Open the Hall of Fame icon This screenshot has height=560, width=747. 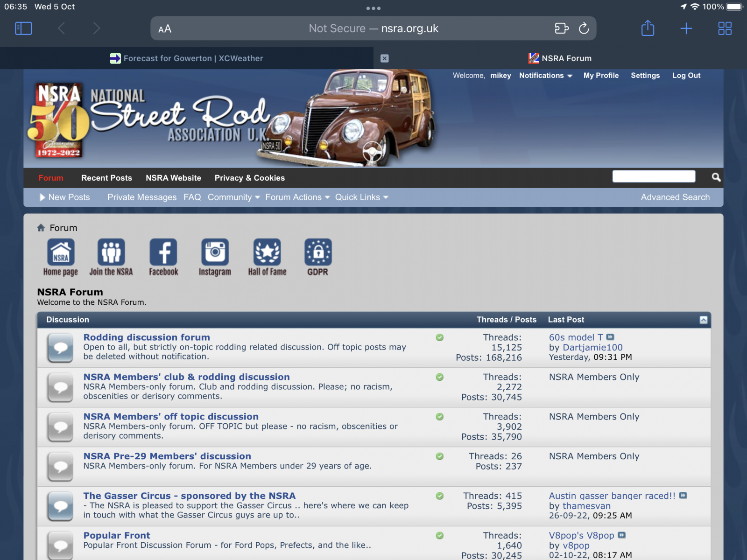click(x=267, y=258)
